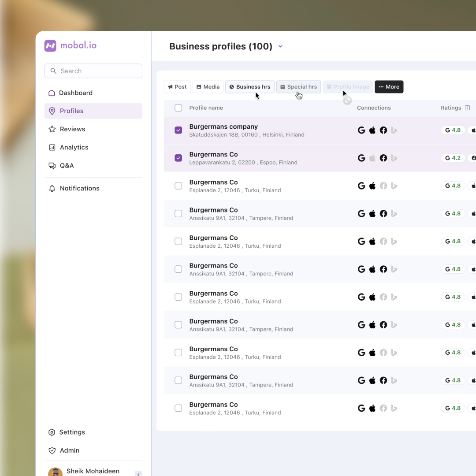Click the disabled Profile Image button
The image size is (476, 476).
(x=348, y=87)
